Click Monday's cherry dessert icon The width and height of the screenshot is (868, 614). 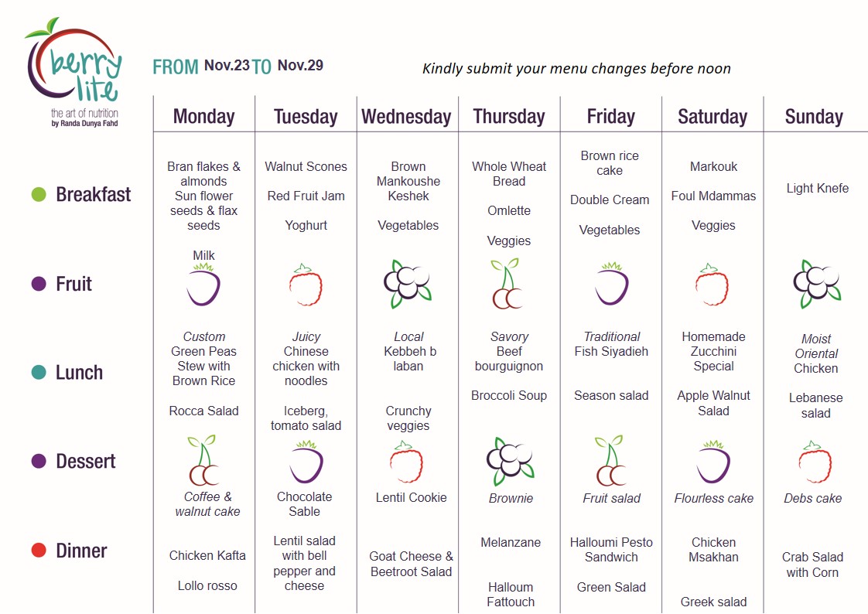point(203,460)
